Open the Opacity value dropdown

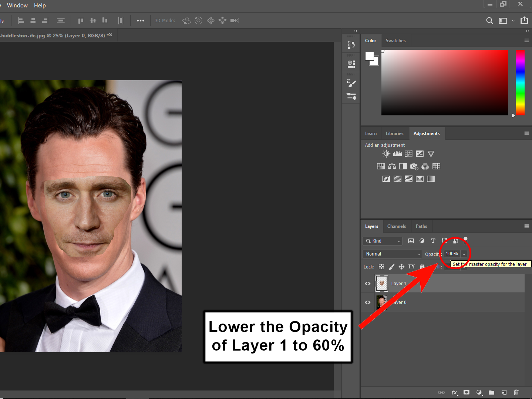point(464,254)
